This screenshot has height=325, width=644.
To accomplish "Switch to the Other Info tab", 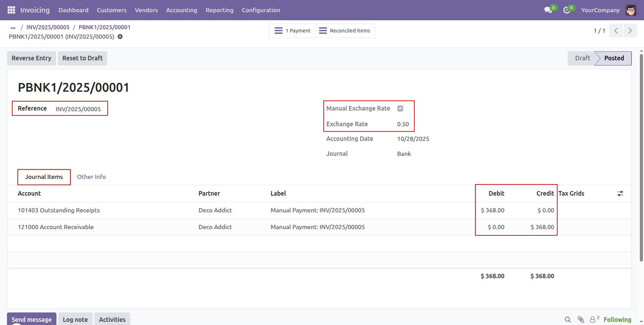I will [91, 177].
